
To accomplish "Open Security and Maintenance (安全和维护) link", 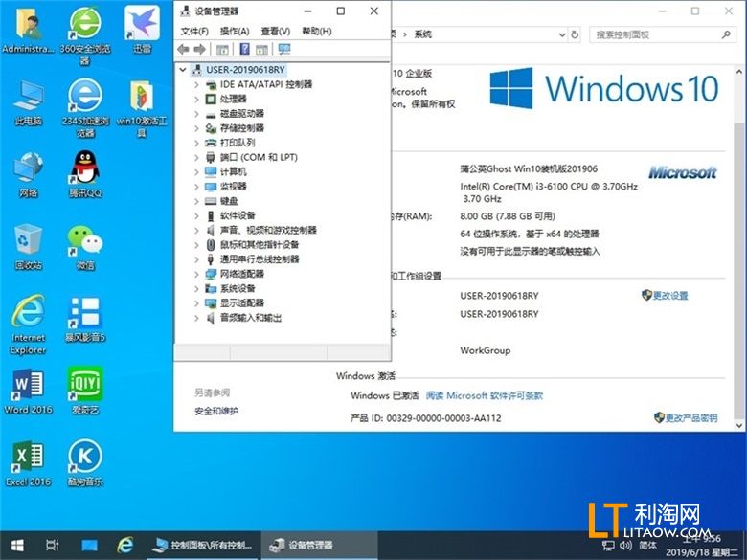I will (x=216, y=411).
